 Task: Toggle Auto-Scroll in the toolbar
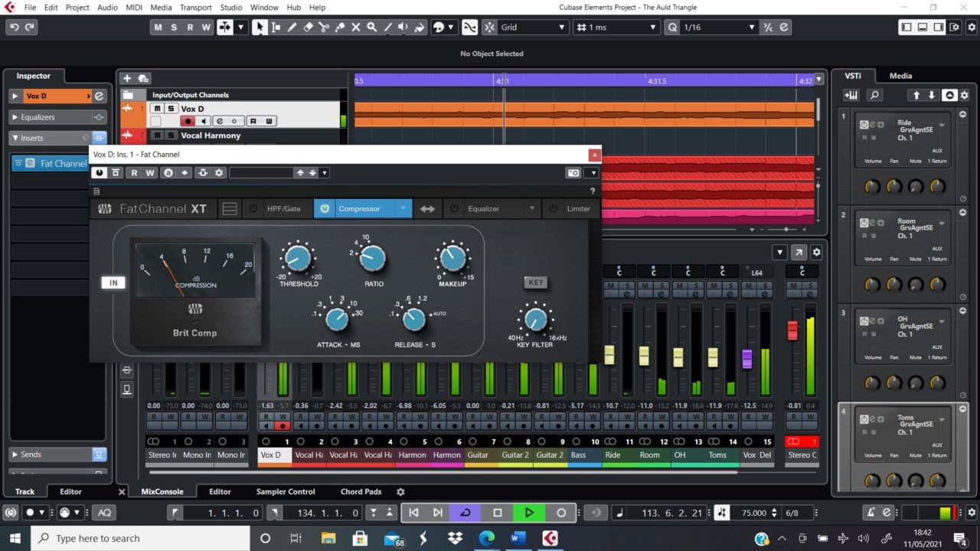point(226,27)
